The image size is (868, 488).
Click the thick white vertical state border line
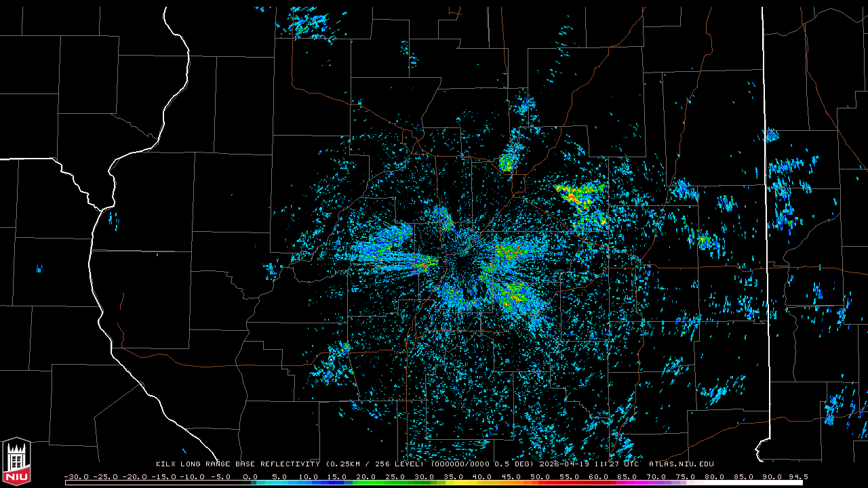[764, 203]
